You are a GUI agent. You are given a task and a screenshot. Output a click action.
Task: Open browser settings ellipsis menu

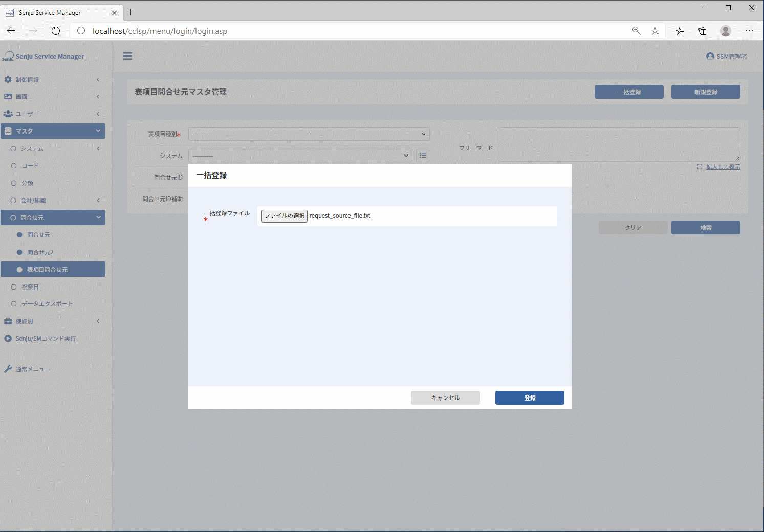[x=749, y=31]
